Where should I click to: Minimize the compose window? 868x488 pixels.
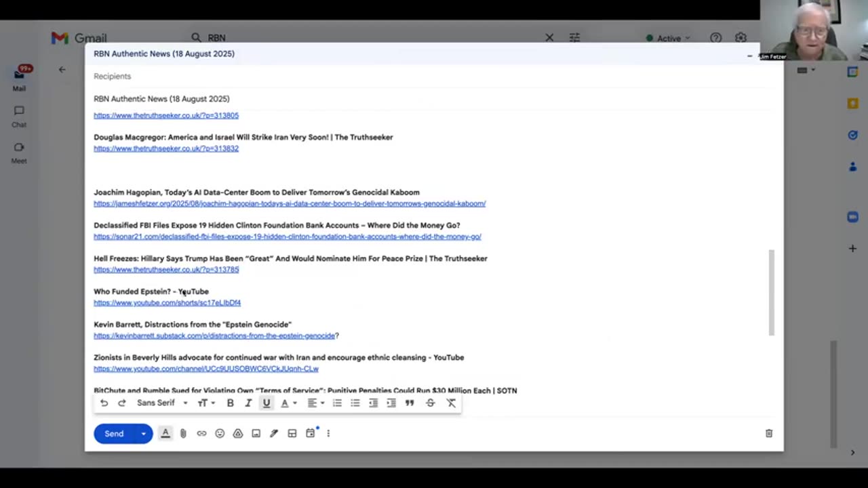coord(749,56)
